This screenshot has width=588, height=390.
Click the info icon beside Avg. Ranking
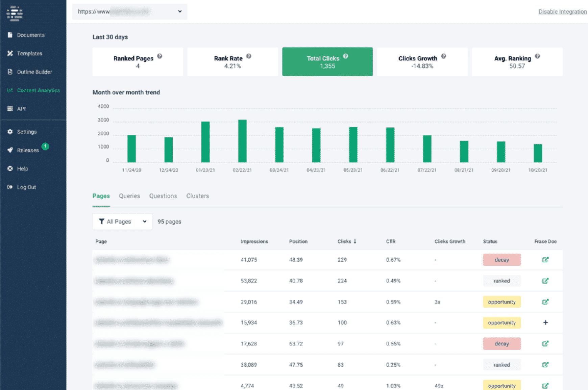pos(537,56)
